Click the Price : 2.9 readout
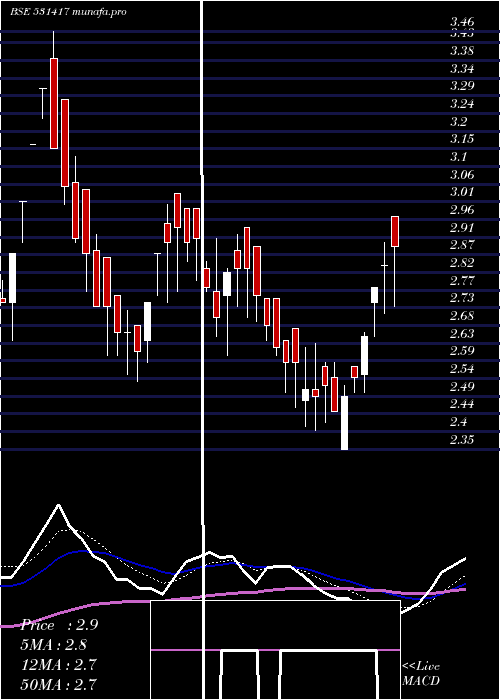The image size is (500, 700). point(59,625)
